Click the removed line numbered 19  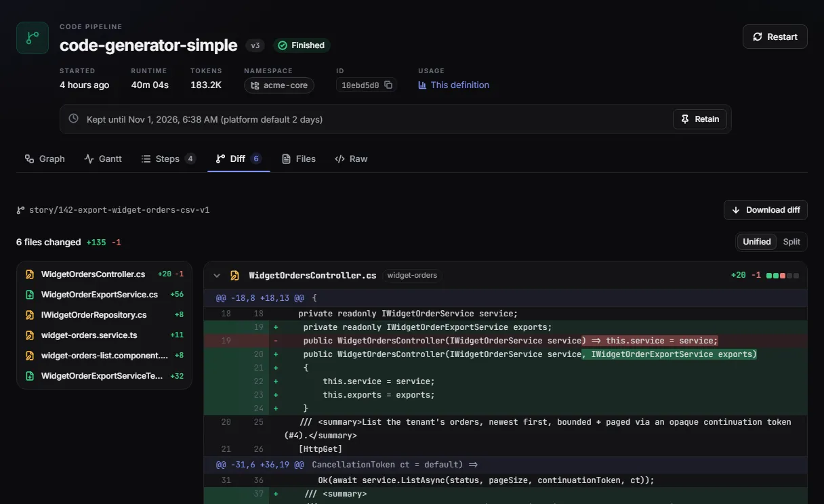coord(505,341)
